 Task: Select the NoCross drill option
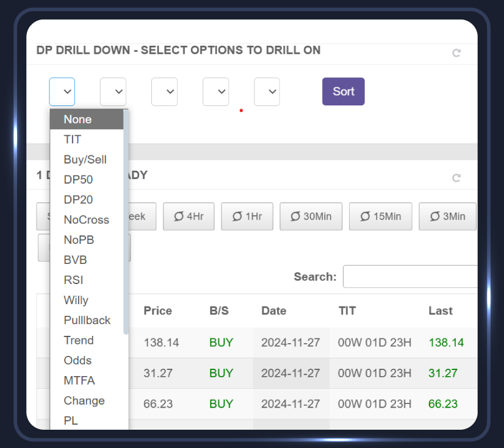86,220
